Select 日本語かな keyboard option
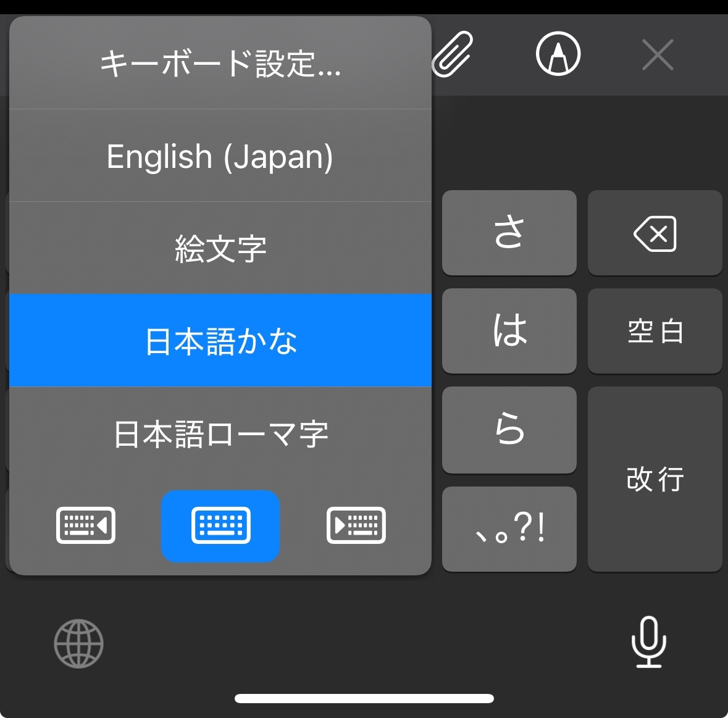The width and height of the screenshot is (728, 718). (220, 341)
